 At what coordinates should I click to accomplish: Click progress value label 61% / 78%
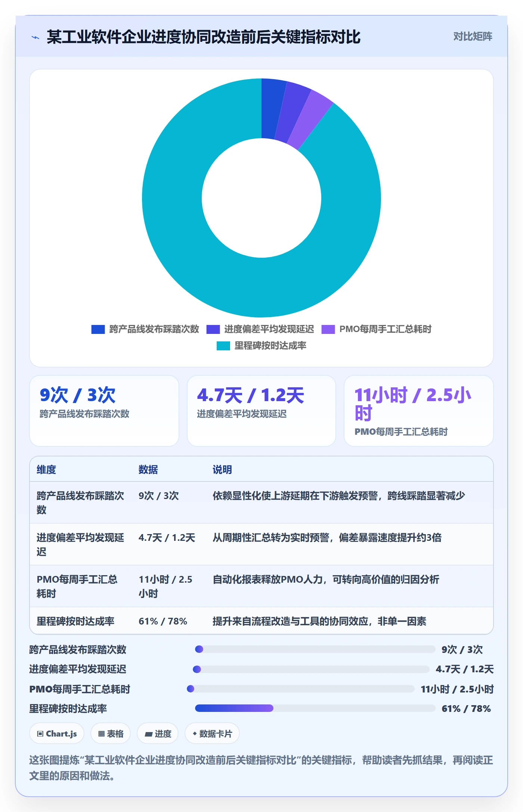466,709
